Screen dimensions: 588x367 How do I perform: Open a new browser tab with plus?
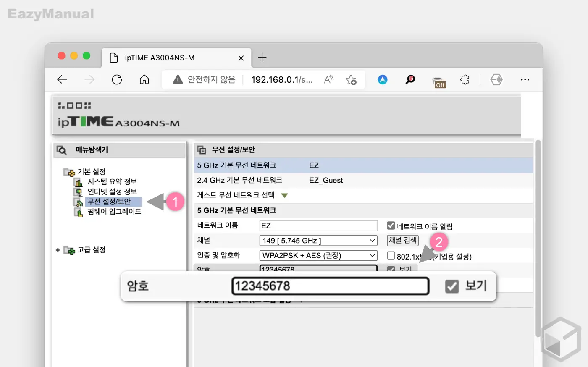coord(262,58)
